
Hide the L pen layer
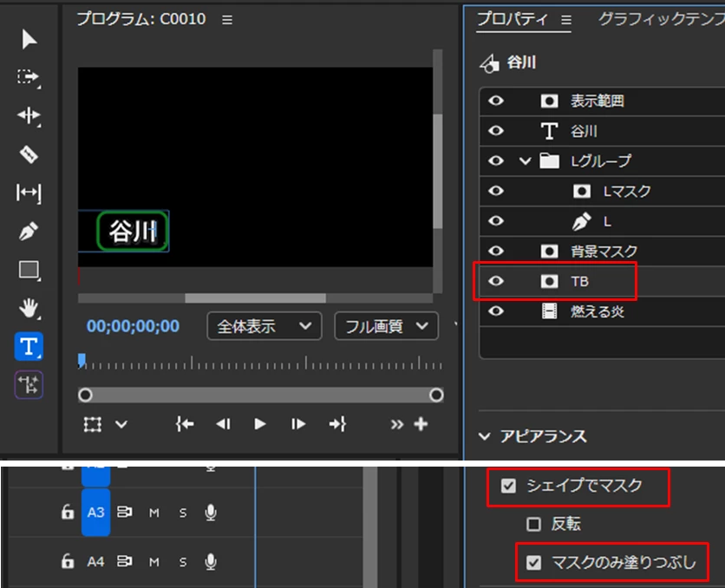[x=496, y=221]
